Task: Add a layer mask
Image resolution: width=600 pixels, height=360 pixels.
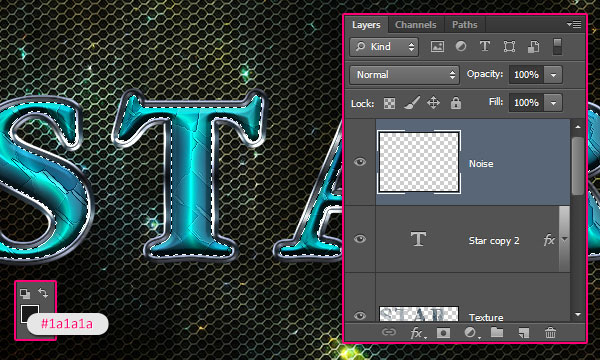Action: tap(443, 333)
